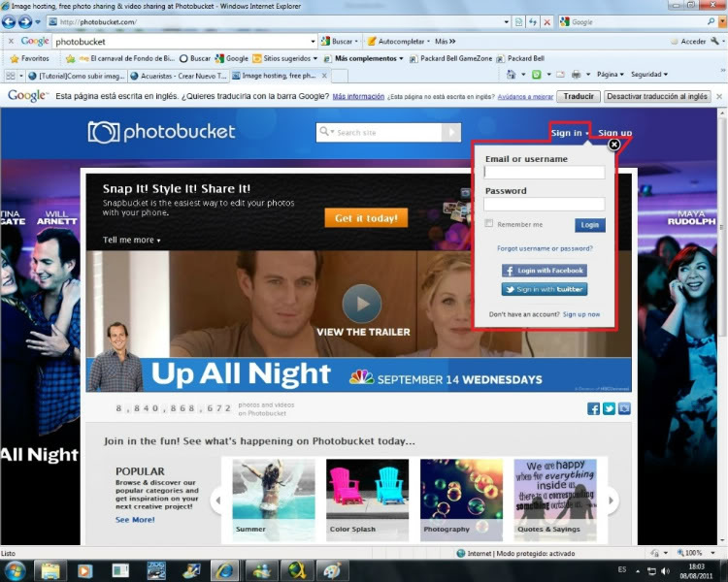
Task: Click Autocompletar in the Google toolbar
Action: coord(397,42)
